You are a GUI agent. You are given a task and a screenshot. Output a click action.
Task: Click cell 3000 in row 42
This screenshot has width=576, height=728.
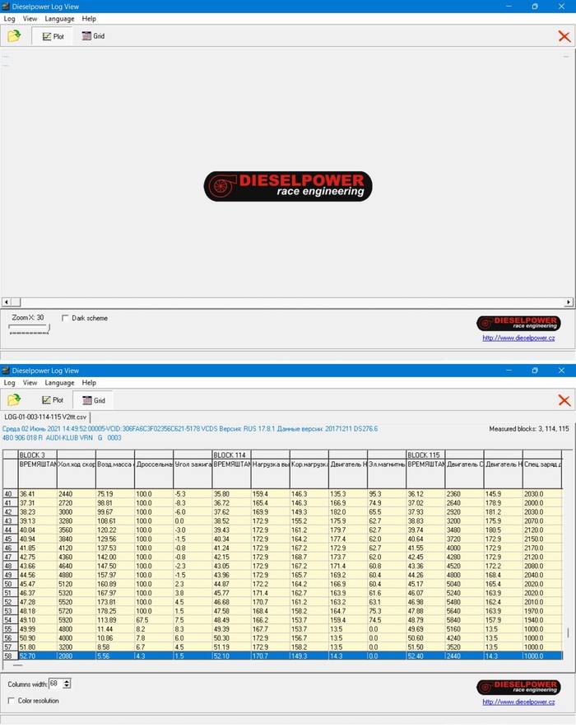77,512
